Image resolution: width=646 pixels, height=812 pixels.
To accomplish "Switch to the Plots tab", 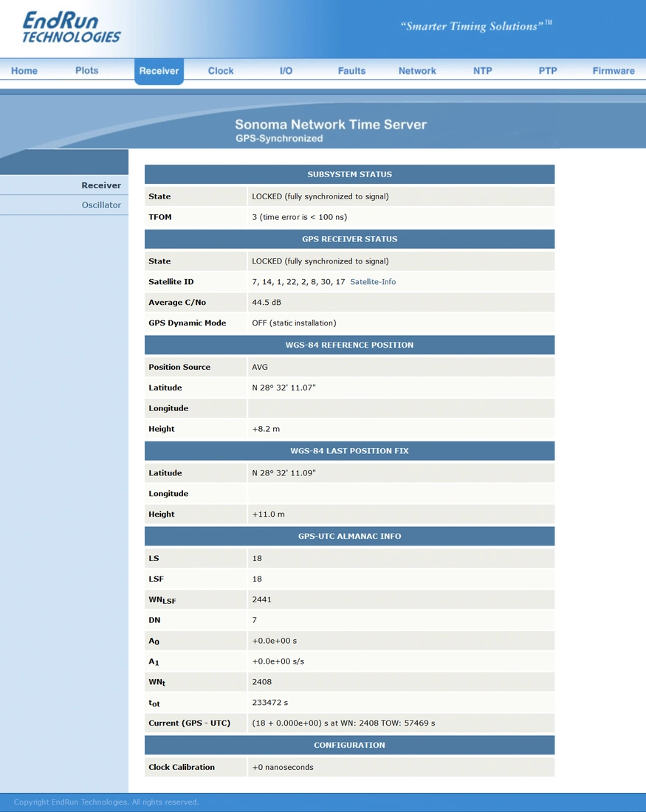I will 86,70.
